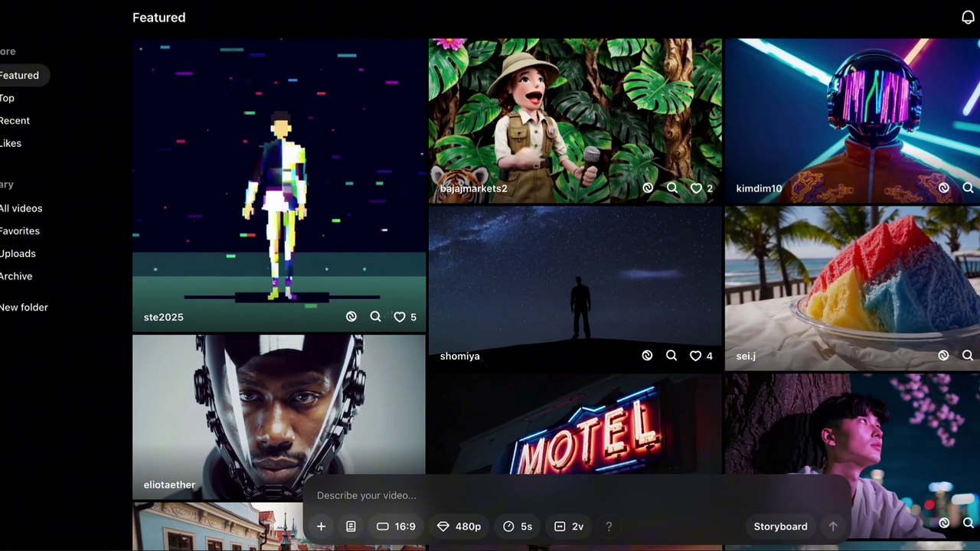Expand the 480p resolution selector
The image size is (980, 551).
[459, 527]
